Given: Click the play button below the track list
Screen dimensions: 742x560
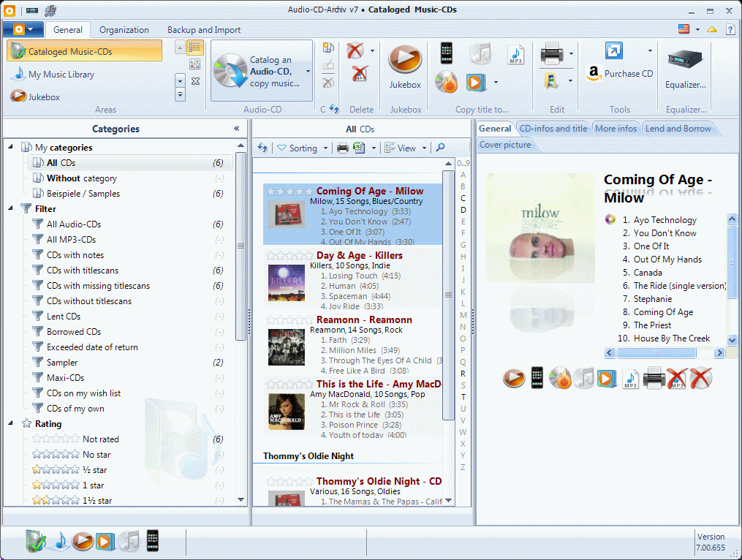Looking at the screenshot, I should [x=514, y=378].
